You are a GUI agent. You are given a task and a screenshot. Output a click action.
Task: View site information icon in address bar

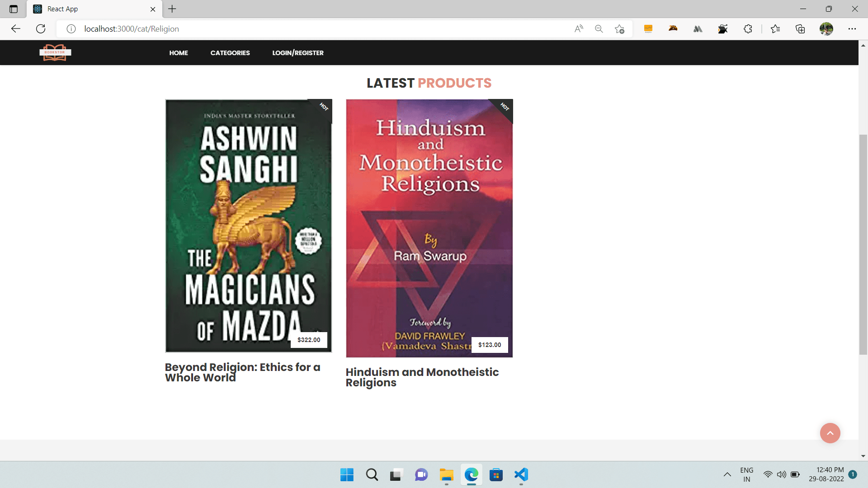coord(71,29)
